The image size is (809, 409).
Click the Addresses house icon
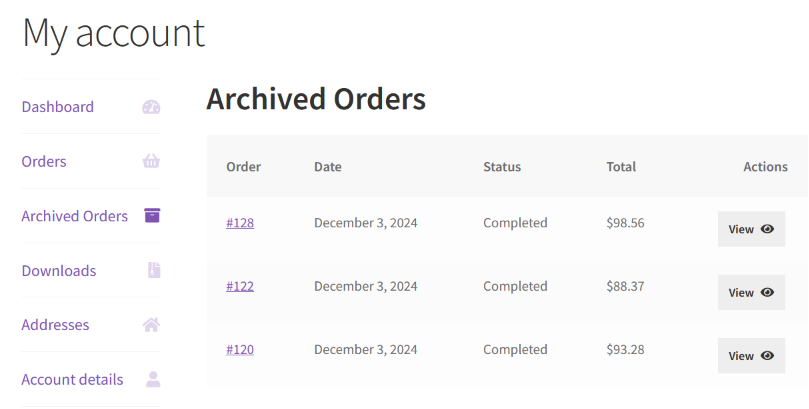point(151,325)
